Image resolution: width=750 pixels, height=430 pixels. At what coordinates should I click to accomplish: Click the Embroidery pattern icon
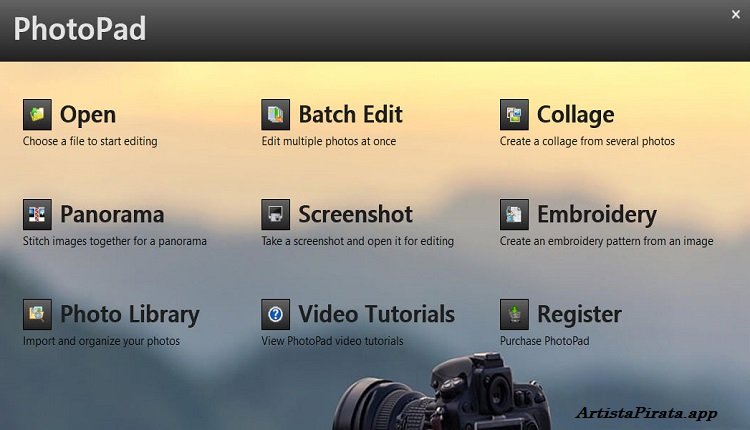[x=514, y=215]
